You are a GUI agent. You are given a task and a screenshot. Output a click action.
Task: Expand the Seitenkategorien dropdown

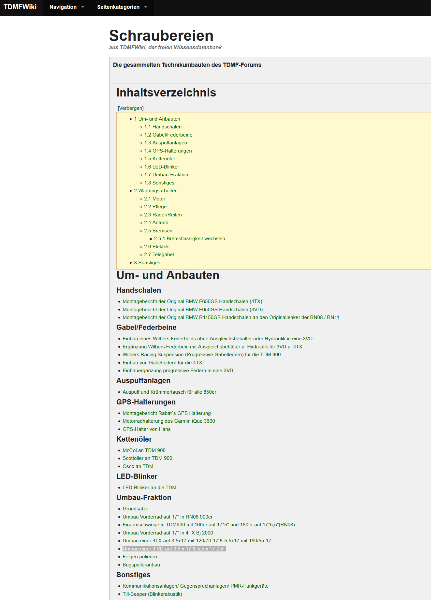tap(122, 7)
